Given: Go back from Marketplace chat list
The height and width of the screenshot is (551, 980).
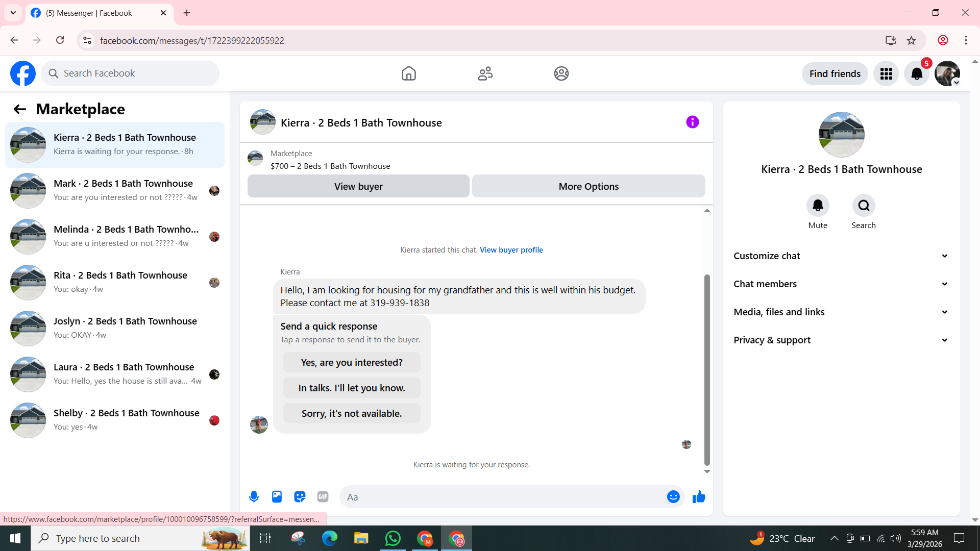Looking at the screenshot, I should coord(20,109).
